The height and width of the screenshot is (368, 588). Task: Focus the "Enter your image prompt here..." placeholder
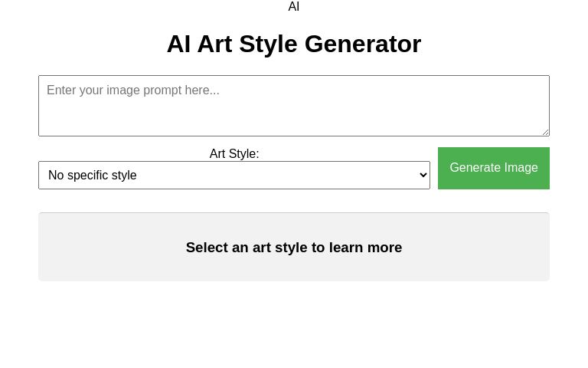click(x=133, y=90)
